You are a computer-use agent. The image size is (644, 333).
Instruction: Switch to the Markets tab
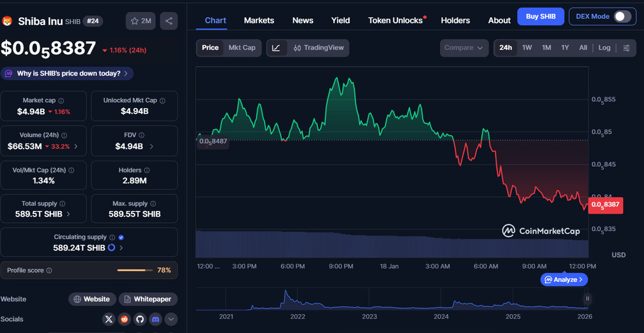click(x=258, y=20)
